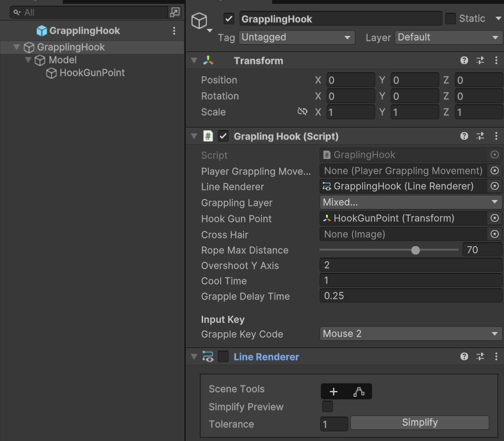Image resolution: width=504 pixels, height=441 pixels.
Task: Open prefab stage button beside search field
Action: pyautogui.click(x=175, y=12)
